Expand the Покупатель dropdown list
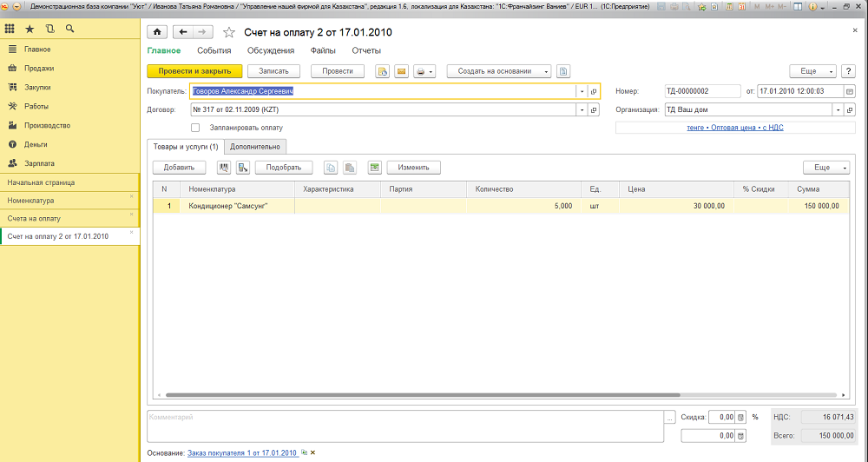This screenshot has width=868, height=462. (581, 91)
